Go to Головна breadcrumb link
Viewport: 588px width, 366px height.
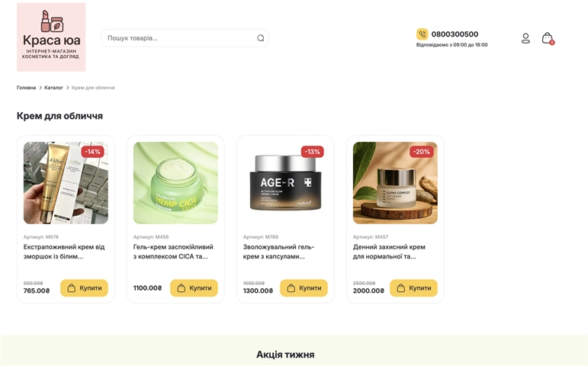click(26, 88)
